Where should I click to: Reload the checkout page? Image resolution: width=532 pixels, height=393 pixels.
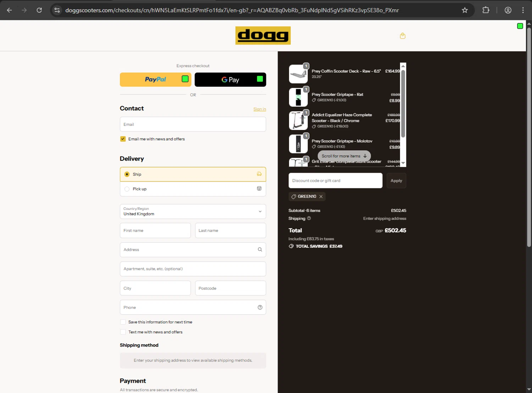click(x=39, y=10)
